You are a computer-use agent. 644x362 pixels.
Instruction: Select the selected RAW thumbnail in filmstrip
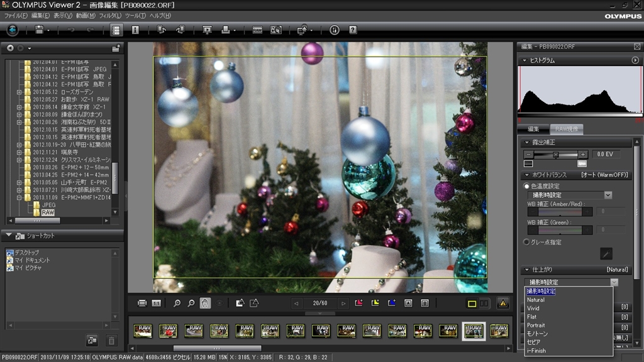(x=474, y=331)
